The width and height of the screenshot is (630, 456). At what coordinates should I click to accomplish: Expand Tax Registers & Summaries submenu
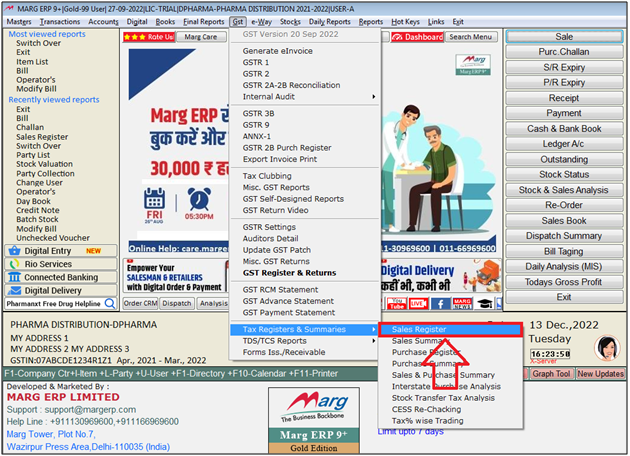click(305, 329)
